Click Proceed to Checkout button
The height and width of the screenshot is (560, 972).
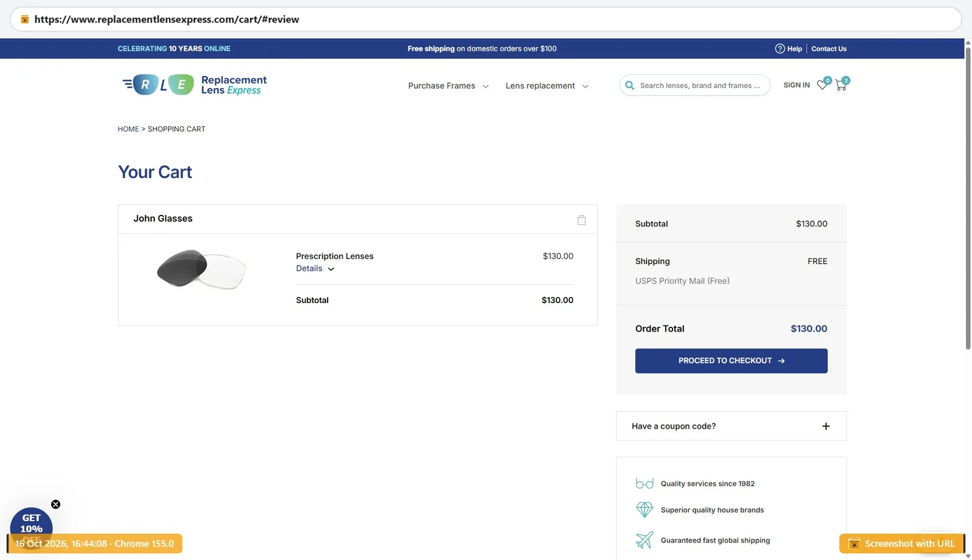tap(731, 361)
